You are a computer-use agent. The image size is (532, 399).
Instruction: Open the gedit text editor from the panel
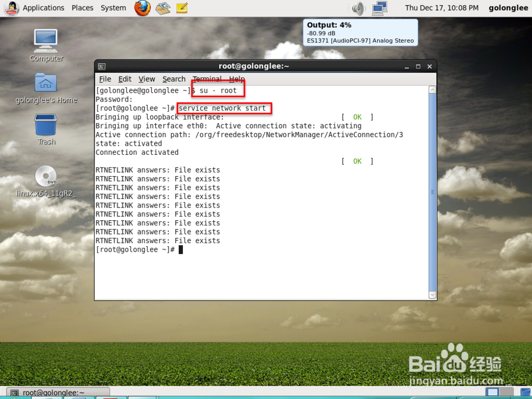click(181, 8)
